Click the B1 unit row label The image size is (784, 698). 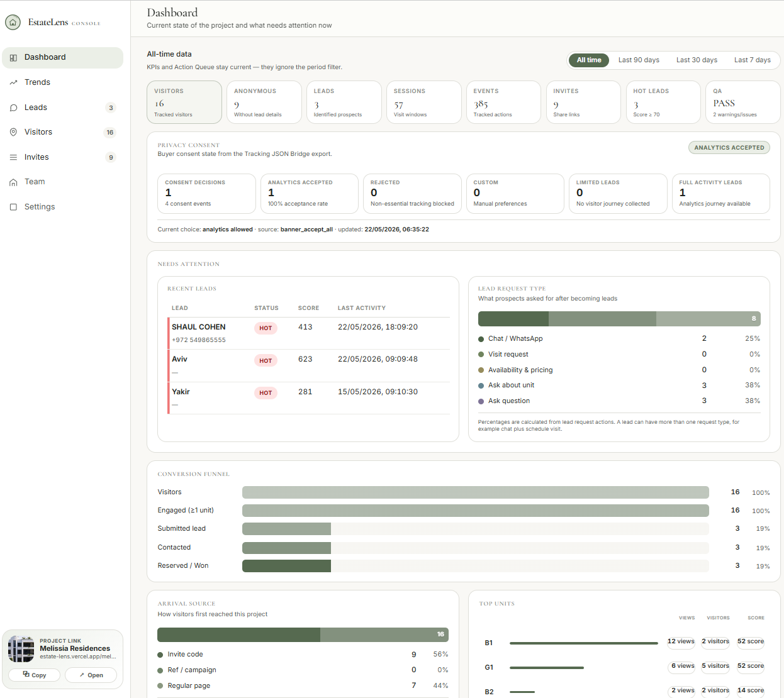tap(489, 643)
